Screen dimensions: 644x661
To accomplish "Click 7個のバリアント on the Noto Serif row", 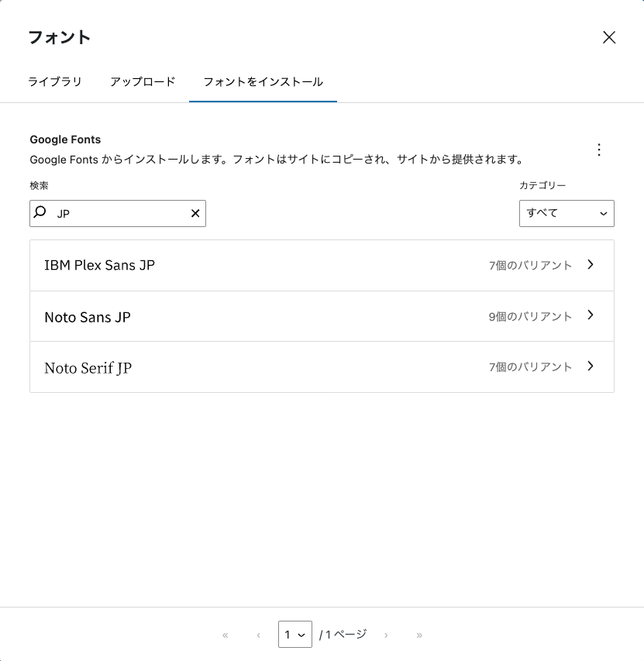I will [x=530, y=367].
